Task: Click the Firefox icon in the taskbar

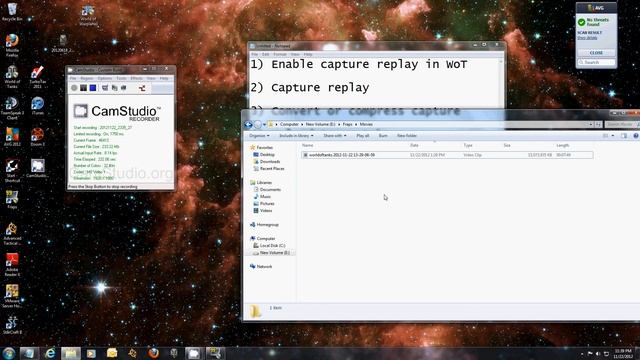Action: point(153,353)
